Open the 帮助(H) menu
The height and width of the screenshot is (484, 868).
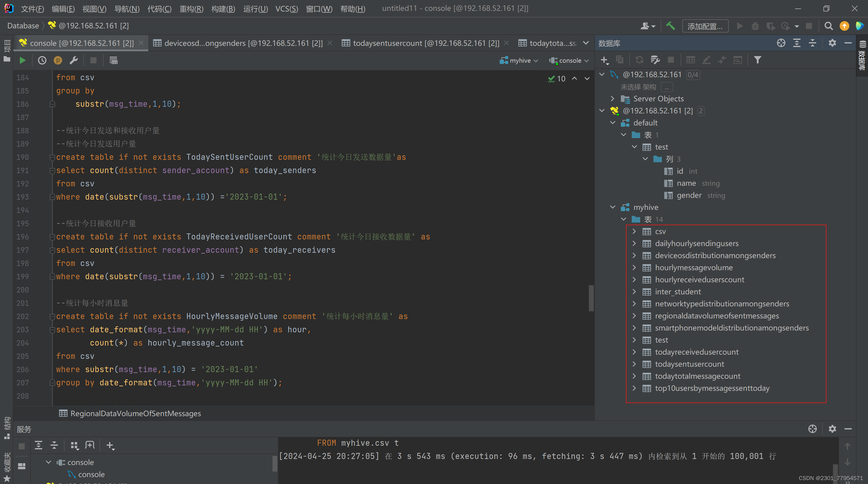(353, 9)
